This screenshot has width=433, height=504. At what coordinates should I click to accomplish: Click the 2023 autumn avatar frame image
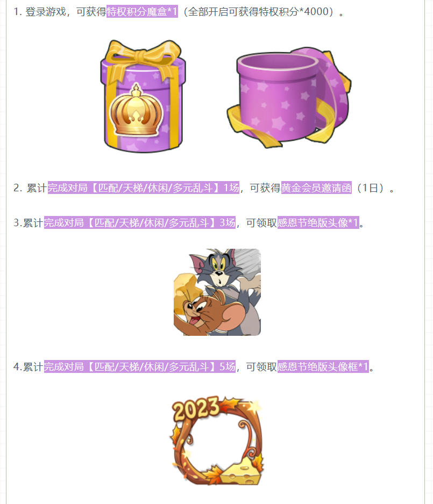(217, 441)
